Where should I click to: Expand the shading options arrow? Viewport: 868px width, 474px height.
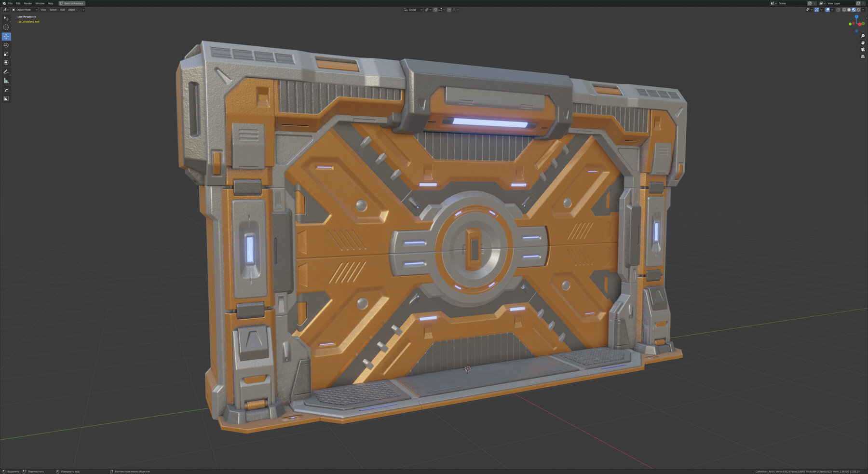pos(863,10)
